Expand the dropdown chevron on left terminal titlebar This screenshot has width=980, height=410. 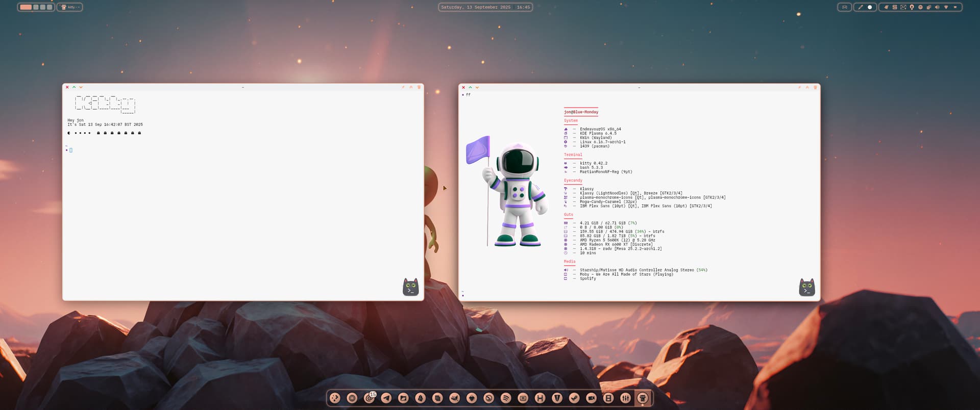tap(81, 87)
